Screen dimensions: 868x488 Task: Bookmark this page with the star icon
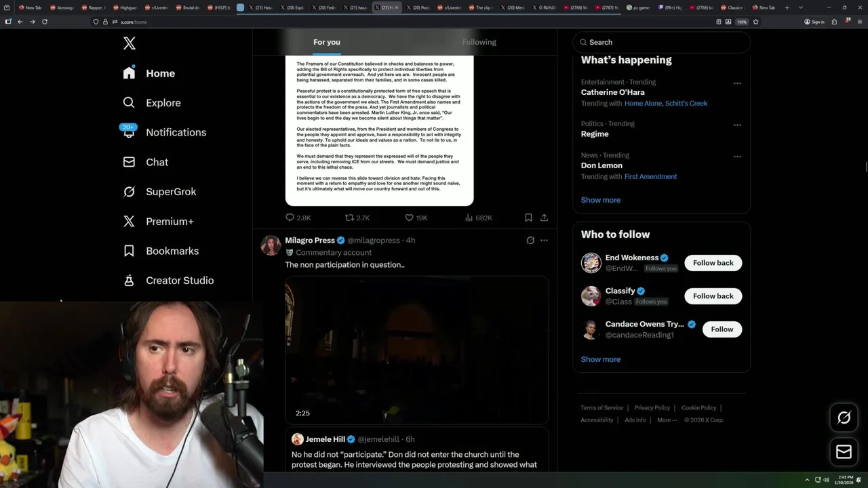(x=755, y=22)
